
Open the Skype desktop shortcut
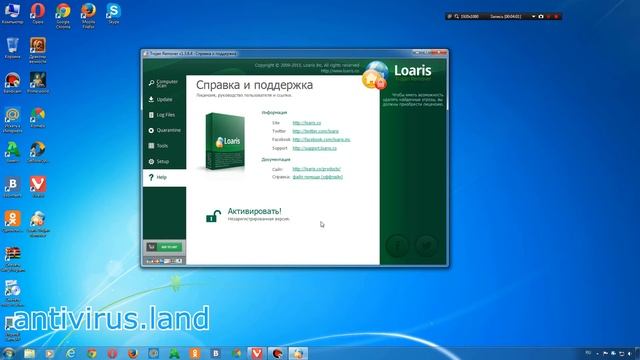(113, 13)
